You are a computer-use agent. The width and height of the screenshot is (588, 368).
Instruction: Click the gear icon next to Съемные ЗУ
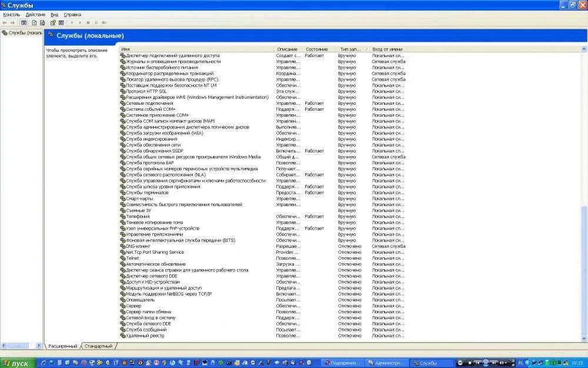[123, 211]
